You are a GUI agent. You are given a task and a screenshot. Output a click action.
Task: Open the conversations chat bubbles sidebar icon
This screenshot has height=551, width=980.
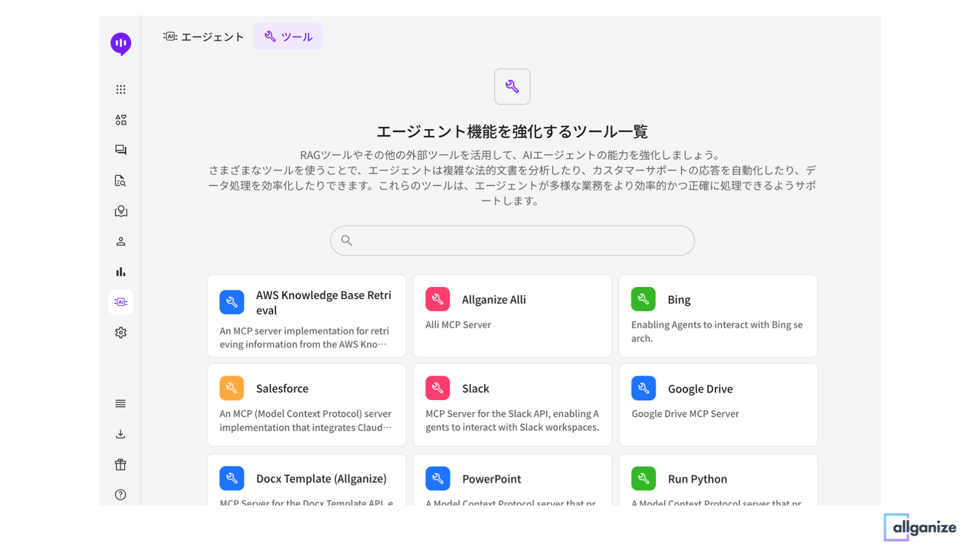[x=120, y=150]
